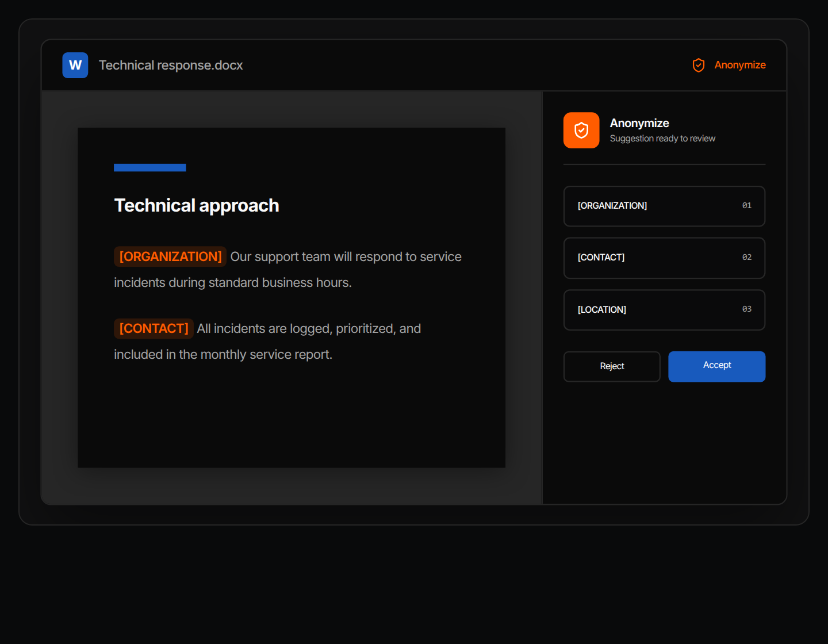The height and width of the screenshot is (644, 828).
Task: Select the [LOCATION] suggestion item
Action: (x=665, y=310)
